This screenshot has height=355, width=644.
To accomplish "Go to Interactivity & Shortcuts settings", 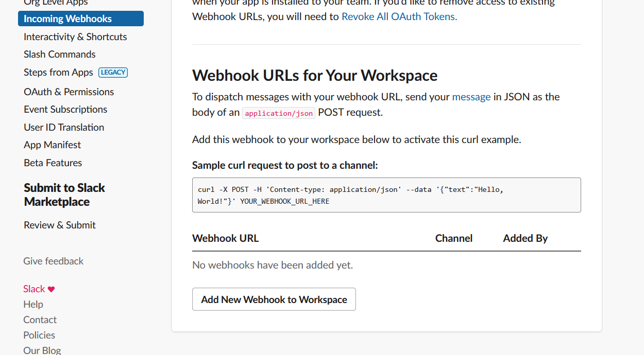I will (x=75, y=37).
